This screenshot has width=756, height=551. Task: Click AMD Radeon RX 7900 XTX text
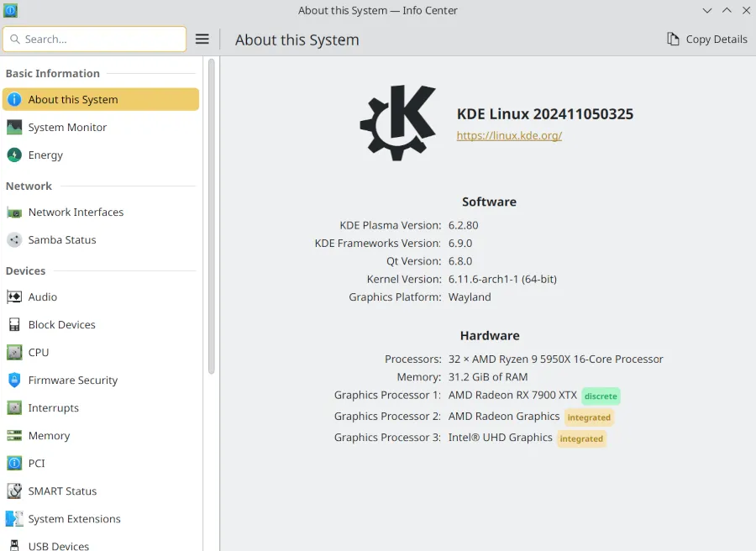pos(512,396)
